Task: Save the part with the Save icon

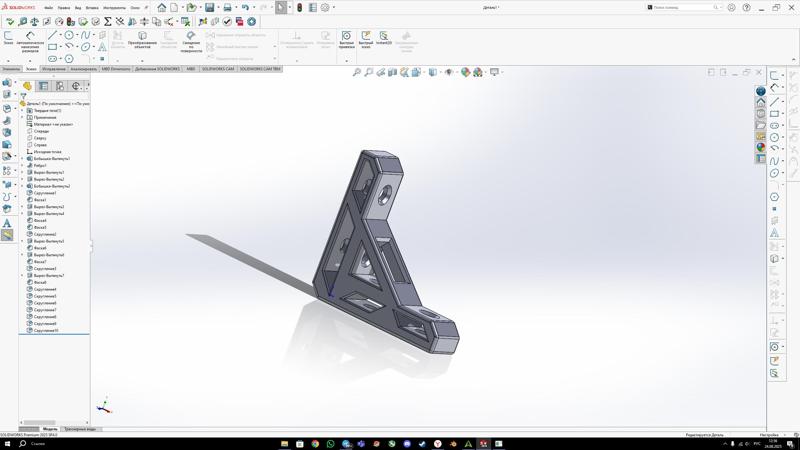Action: [x=210, y=8]
